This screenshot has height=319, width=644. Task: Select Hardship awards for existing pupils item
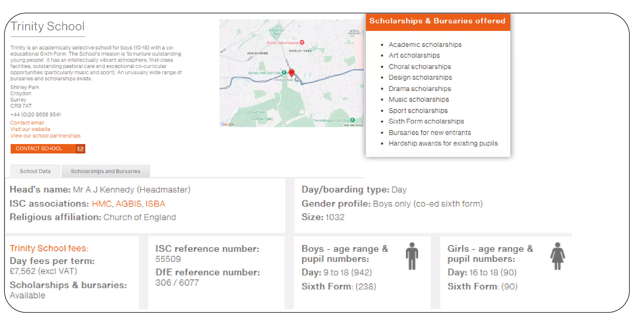(x=443, y=143)
